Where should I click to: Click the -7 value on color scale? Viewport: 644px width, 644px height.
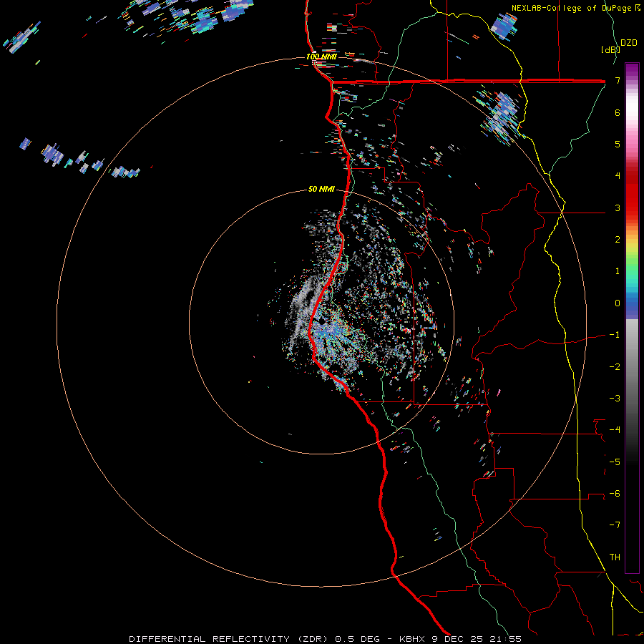(x=615, y=525)
